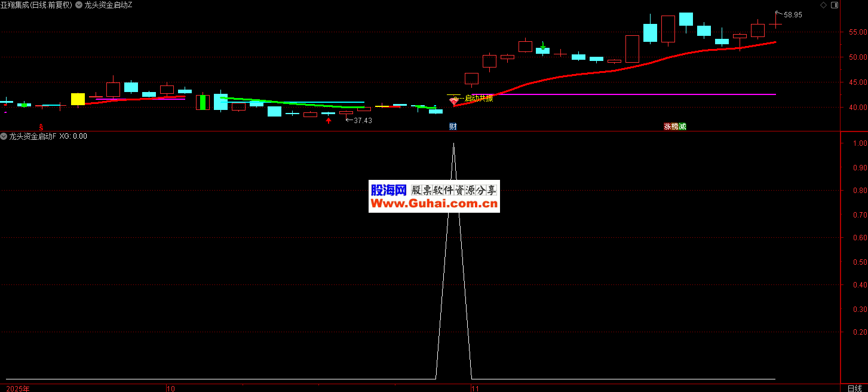
Task: Click the grey 榜 event marker
Action: pyautogui.click(x=675, y=127)
